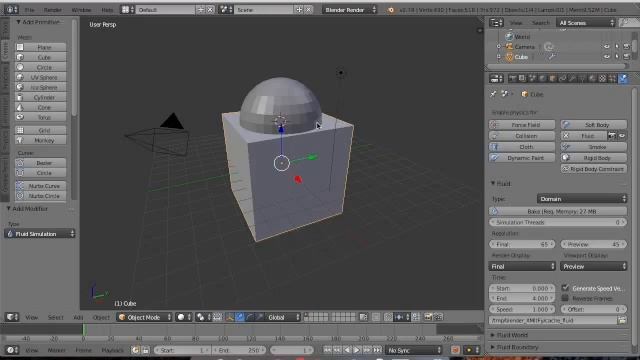Add a Monkey mesh primitive
640x360 pixels.
40,140
